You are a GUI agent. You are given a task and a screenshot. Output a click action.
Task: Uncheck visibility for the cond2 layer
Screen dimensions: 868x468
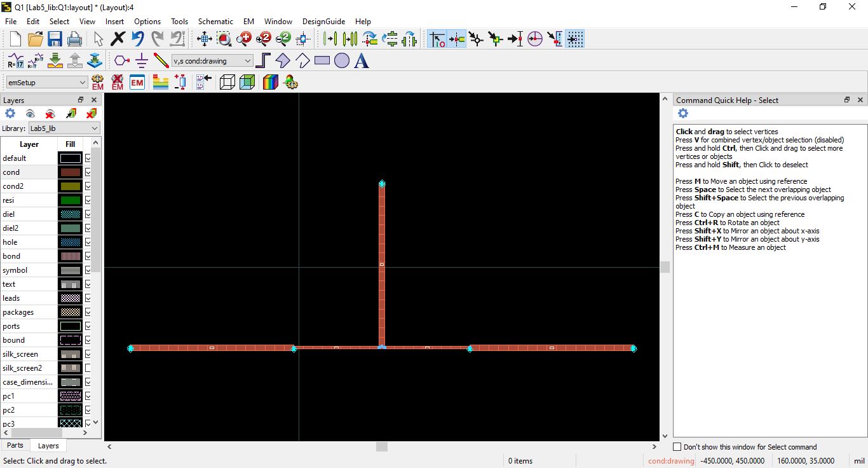pos(87,186)
